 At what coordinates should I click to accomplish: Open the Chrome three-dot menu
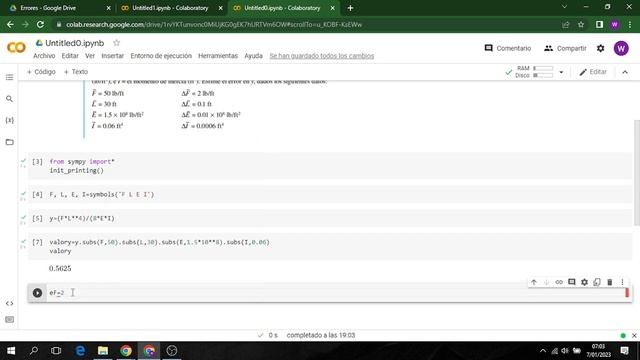click(x=630, y=24)
